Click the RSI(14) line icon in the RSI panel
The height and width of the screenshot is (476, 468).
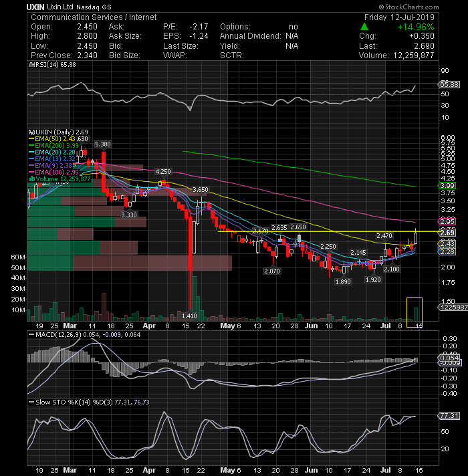pyautogui.click(x=32, y=65)
